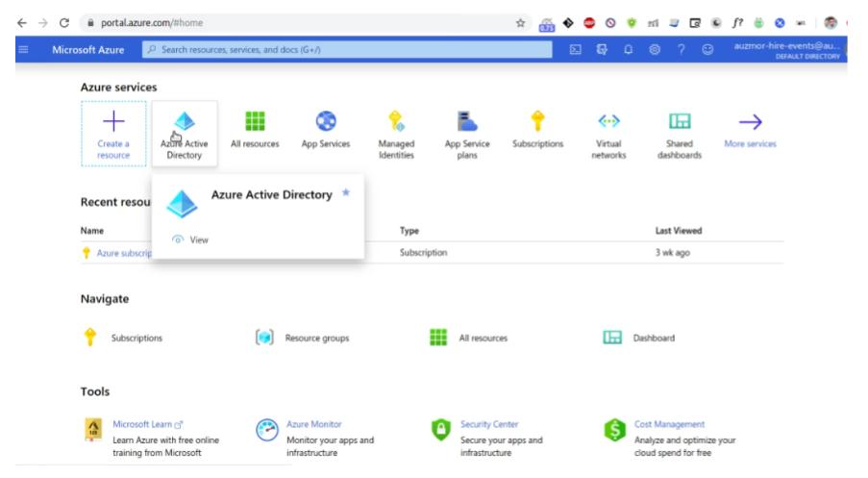
Task: Click View in Azure Active Directory popup
Action: point(190,239)
